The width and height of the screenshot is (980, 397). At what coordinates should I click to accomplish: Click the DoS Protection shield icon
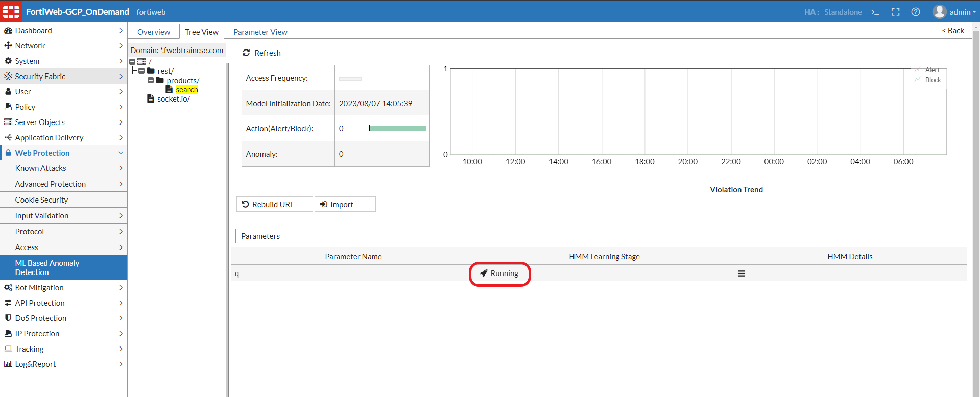coord(8,318)
